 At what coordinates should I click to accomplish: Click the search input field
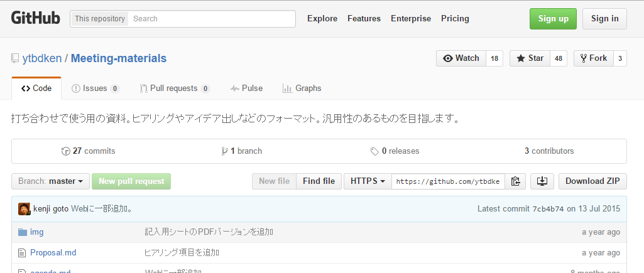(212, 19)
